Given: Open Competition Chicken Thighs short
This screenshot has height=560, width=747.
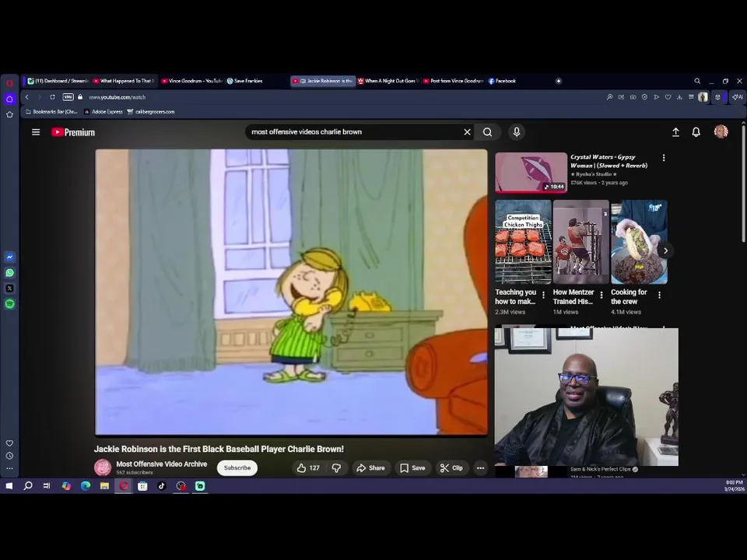Looking at the screenshot, I should coord(523,242).
